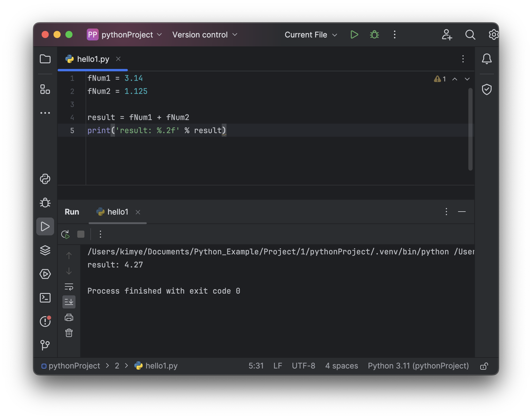This screenshot has height=419, width=532.
Task: Open the Current File run configuration dropdown
Action: 311,35
